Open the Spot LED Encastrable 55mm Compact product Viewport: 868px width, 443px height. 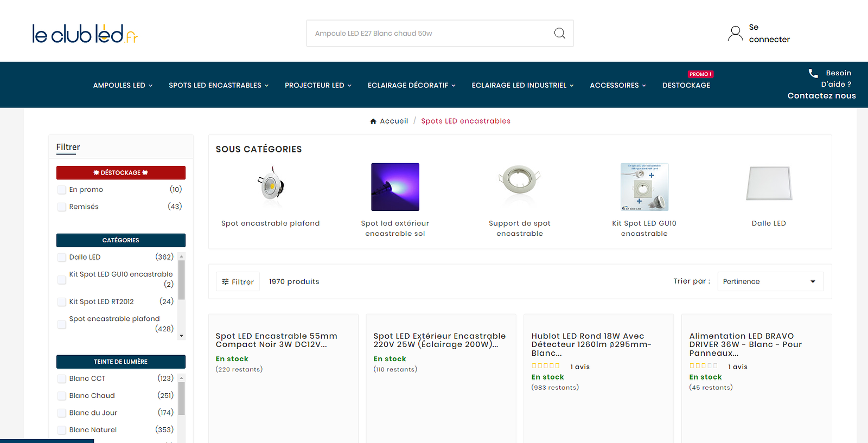pyautogui.click(x=277, y=341)
